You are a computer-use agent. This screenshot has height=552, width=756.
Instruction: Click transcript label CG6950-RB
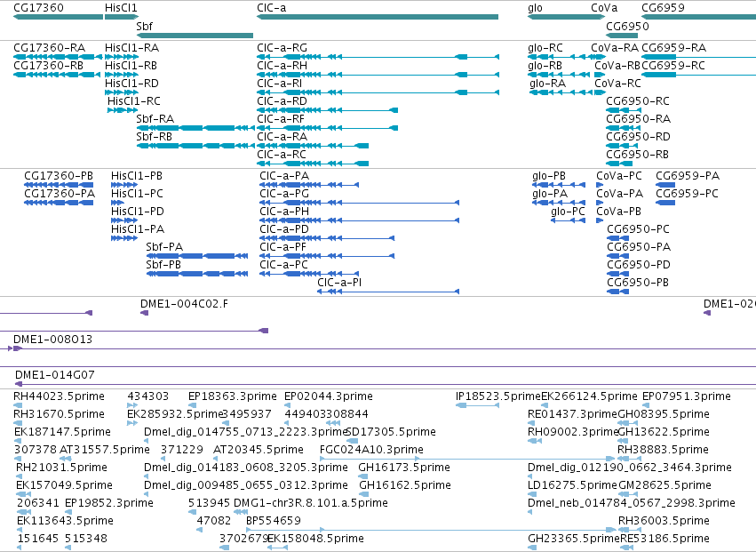coord(637,155)
